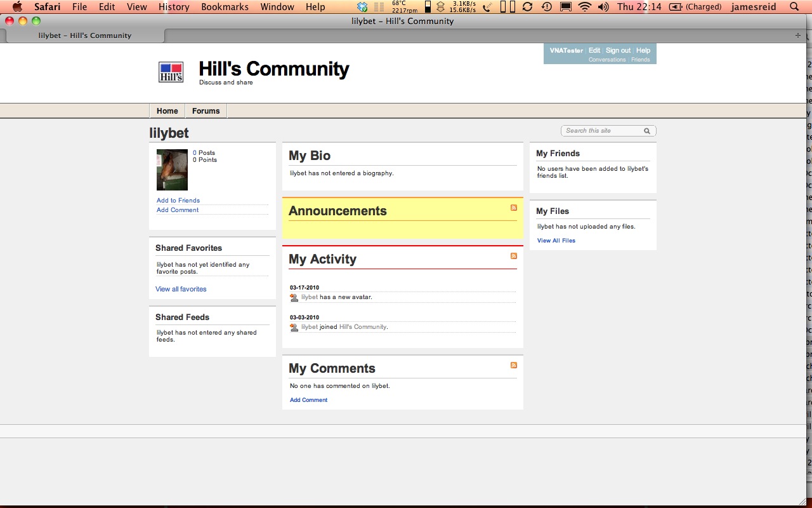Open the My Activity RSS feed icon

pos(514,256)
